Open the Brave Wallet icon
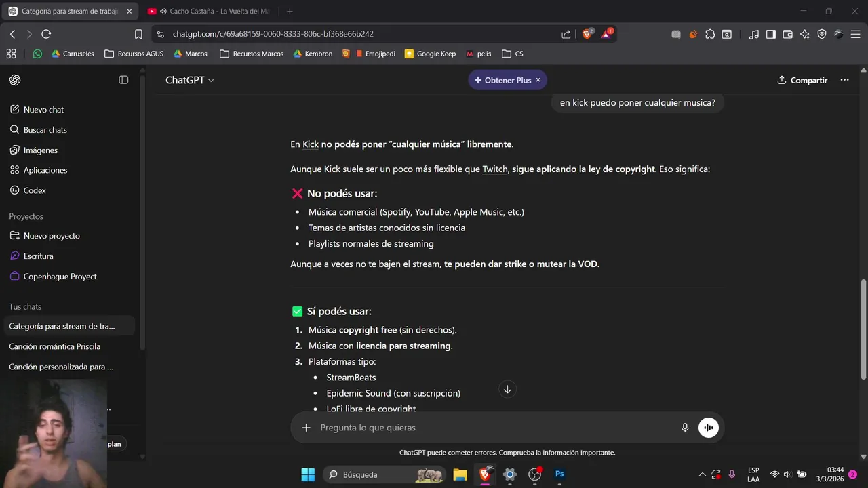The height and width of the screenshot is (488, 868). pyautogui.click(x=788, y=34)
